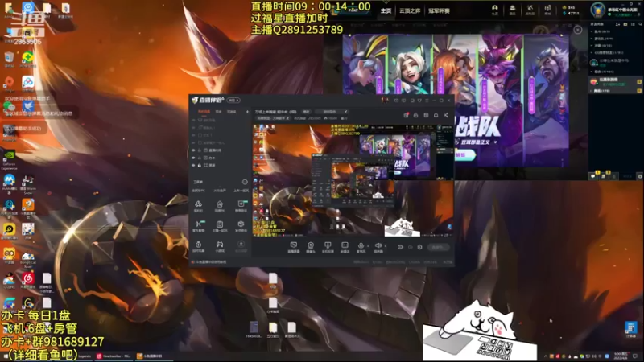Screen dimensions: 644x362
Task: Open the collection icon in League client header
Action: click(512, 8)
